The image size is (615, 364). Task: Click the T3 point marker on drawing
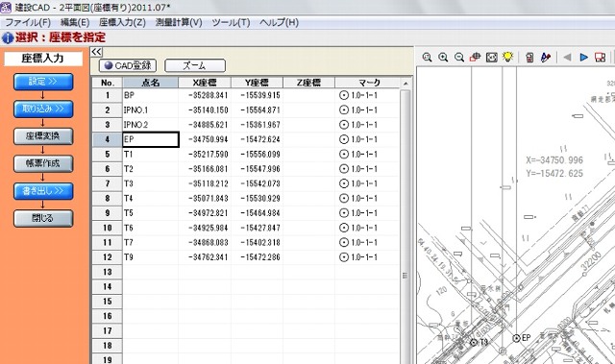click(x=474, y=343)
